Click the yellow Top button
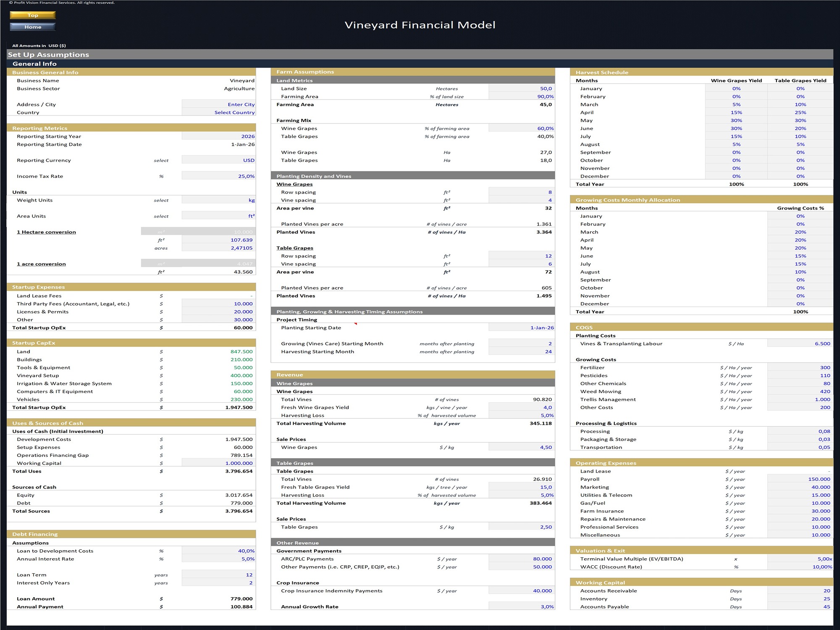The image size is (840, 630). [33, 15]
